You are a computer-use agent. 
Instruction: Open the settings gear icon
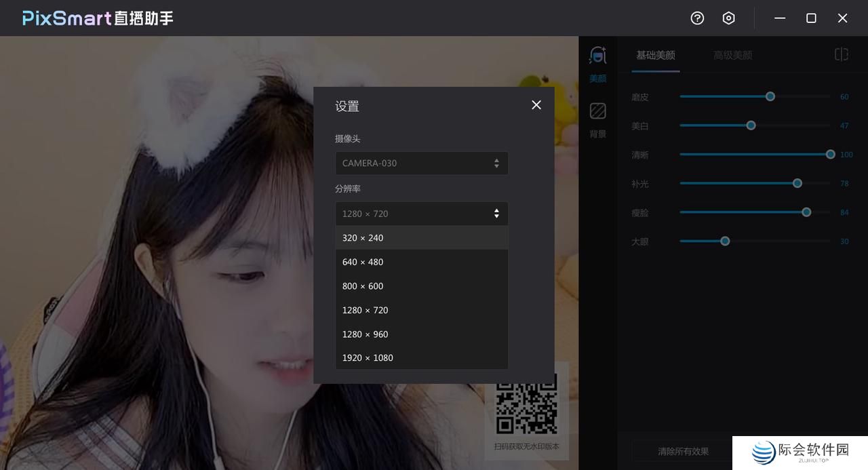[728, 18]
